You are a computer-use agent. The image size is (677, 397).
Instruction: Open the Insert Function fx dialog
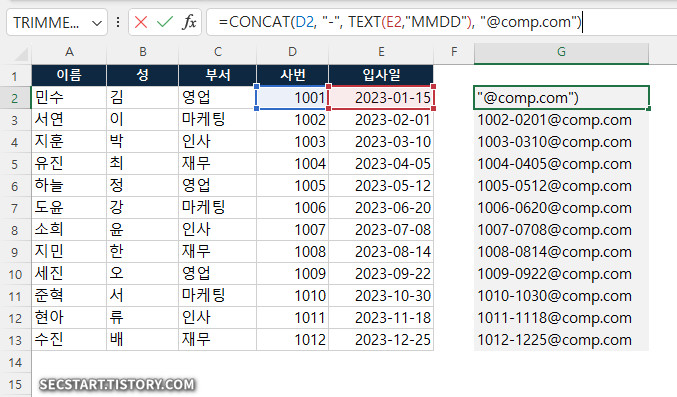point(189,22)
